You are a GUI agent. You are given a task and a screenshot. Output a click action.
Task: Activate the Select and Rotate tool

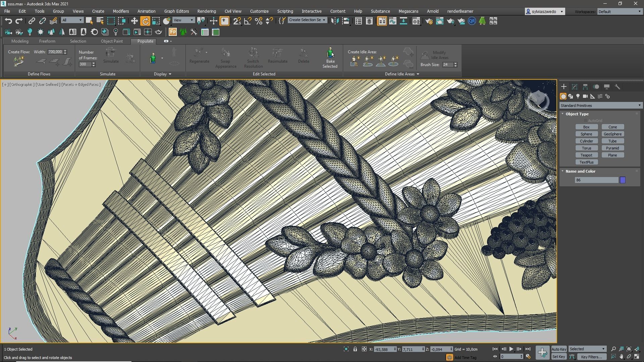tap(145, 21)
